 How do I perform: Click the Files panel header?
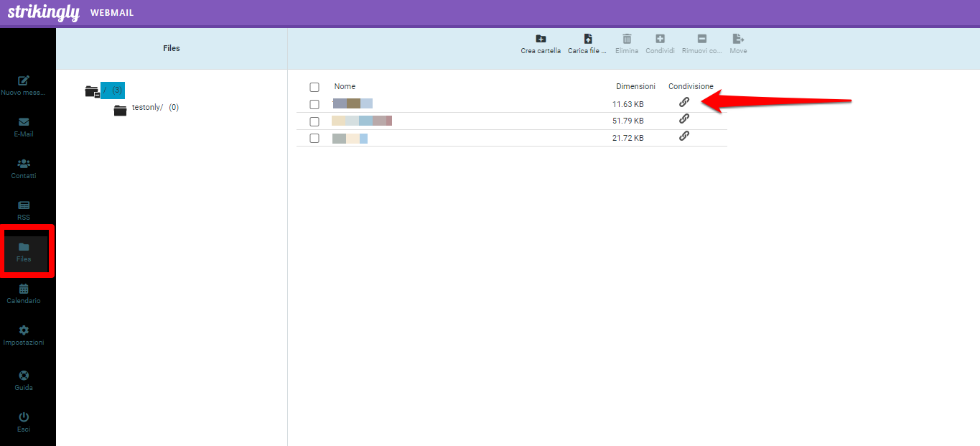pos(172,48)
